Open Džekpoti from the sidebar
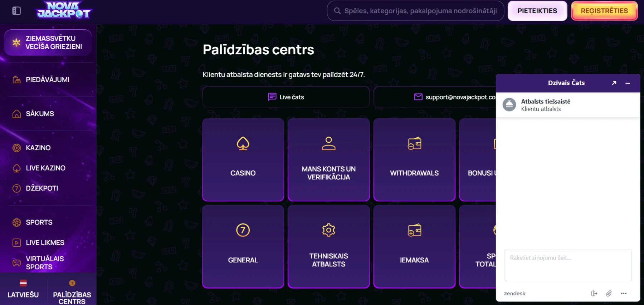The height and width of the screenshot is (305, 644). [x=41, y=188]
